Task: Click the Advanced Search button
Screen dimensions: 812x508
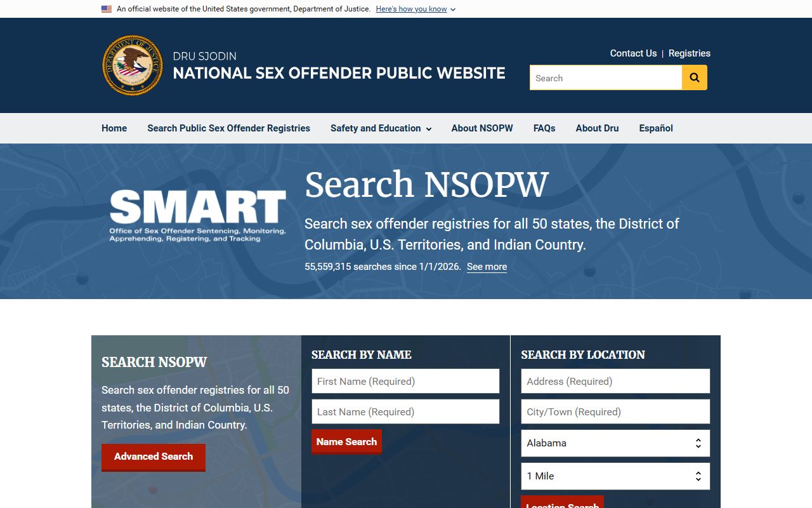Action: pos(154,457)
